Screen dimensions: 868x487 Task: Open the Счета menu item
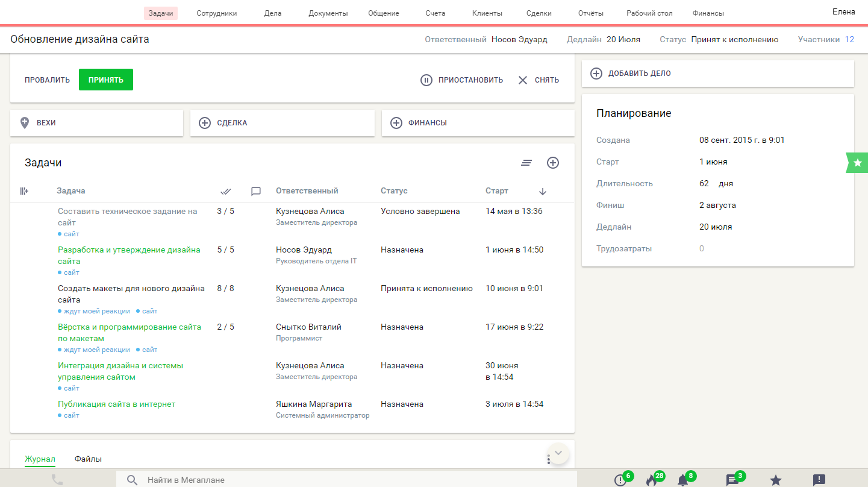(436, 13)
